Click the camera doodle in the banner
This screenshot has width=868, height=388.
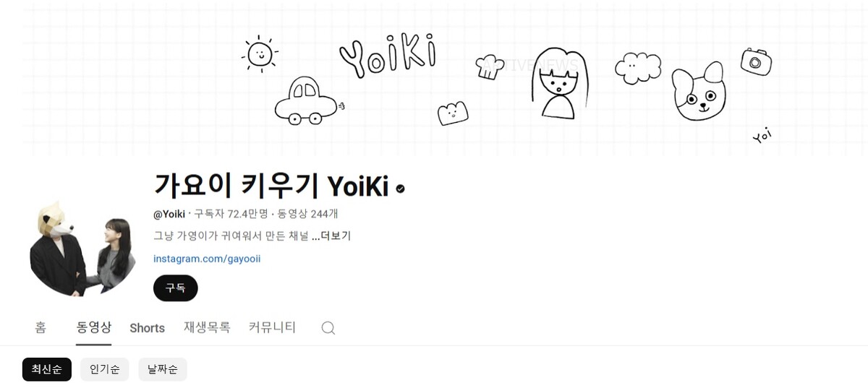756,62
